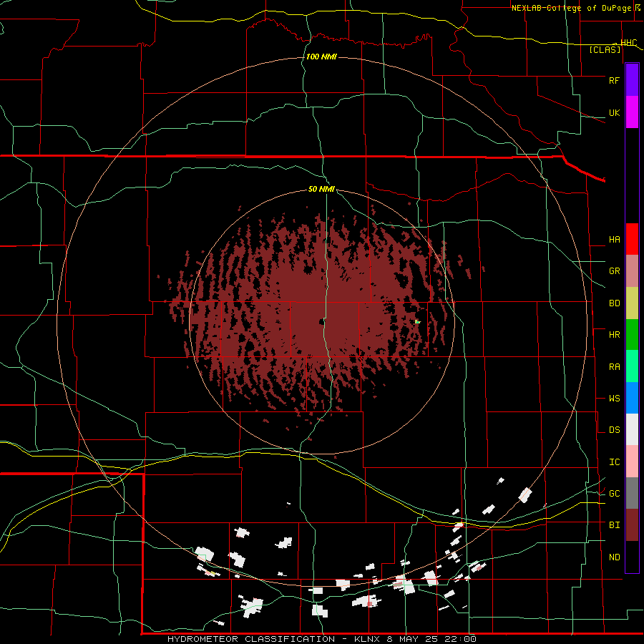Image resolution: width=644 pixels, height=644 pixels.
Task: Click the "HA" legend label
Action: pyautogui.click(x=614, y=240)
